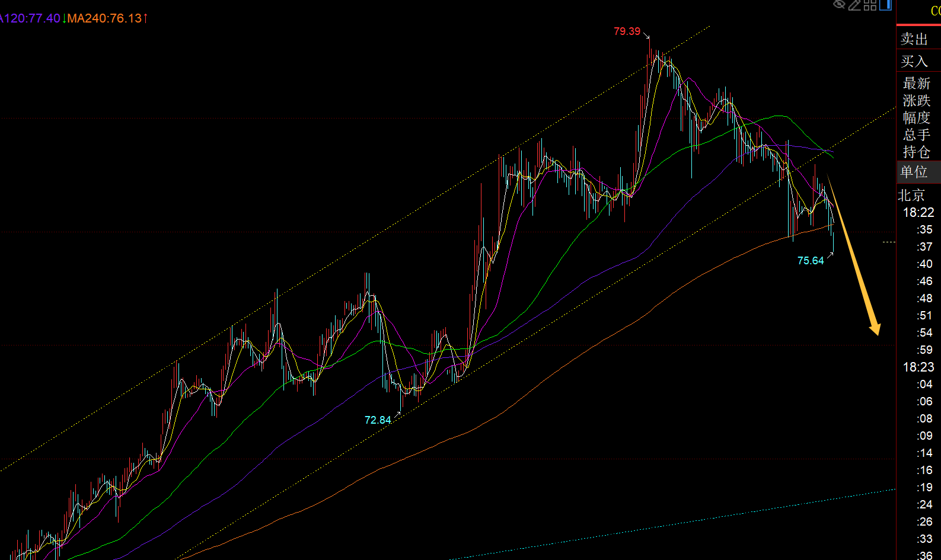This screenshot has height=560, width=941.
Task: Click the 75.64 latest low label
Action: tap(811, 261)
